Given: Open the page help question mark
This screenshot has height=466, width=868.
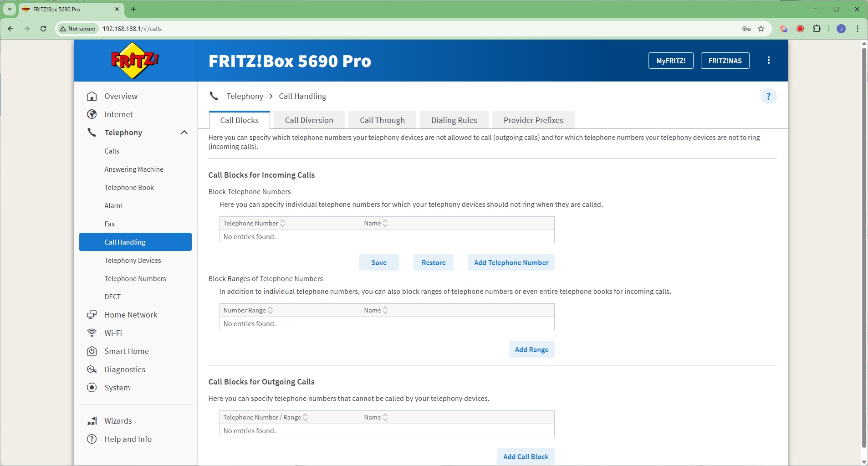Looking at the screenshot, I should coord(769,96).
